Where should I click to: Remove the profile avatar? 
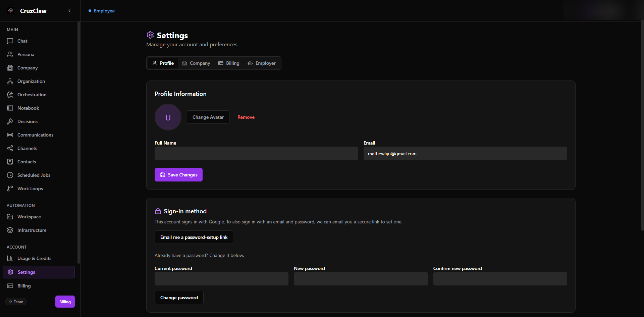tap(246, 117)
